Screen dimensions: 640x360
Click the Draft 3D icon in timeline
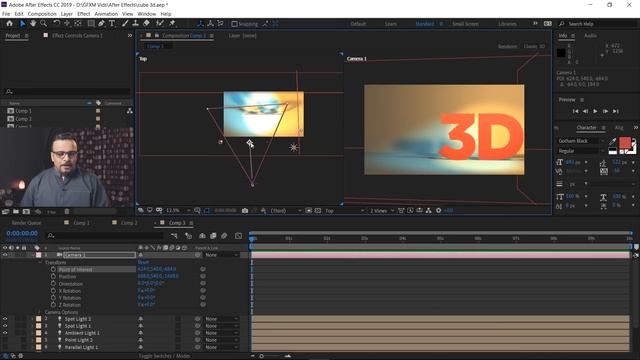pos(188,236)
